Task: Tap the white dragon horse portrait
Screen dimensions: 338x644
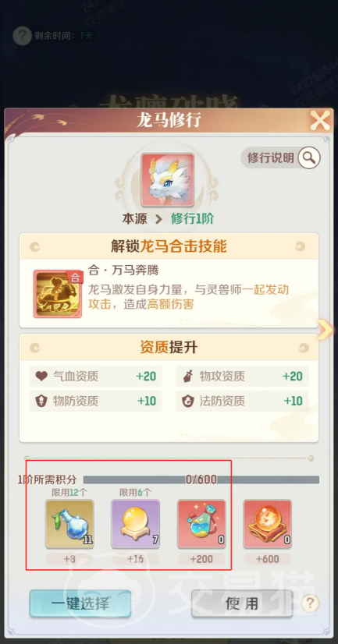Action: (x=168, y=179)
